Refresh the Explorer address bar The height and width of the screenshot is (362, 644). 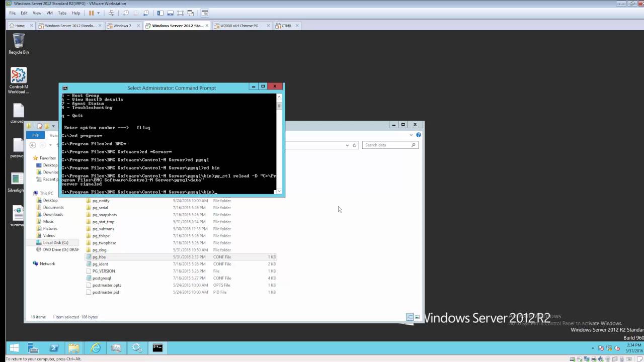[x=354, y=145]
